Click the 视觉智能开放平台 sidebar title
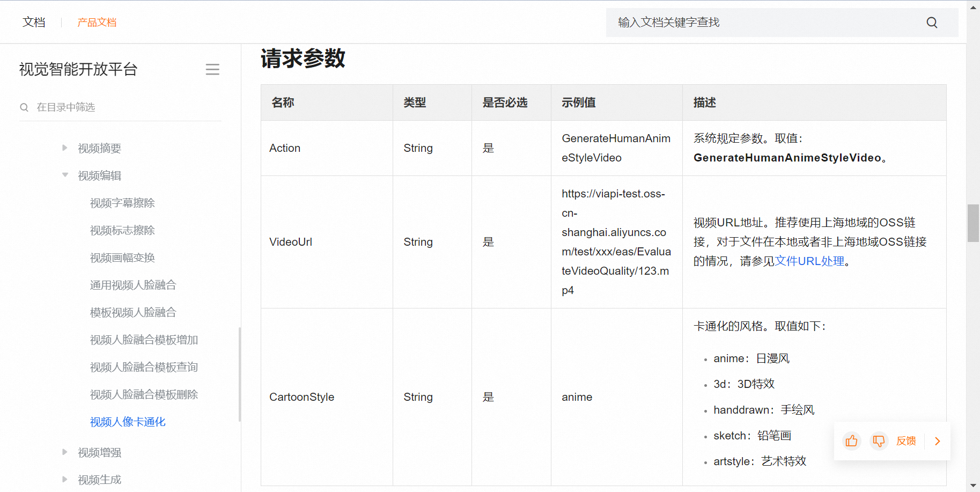The image size is (980, 492). (78, 69)
